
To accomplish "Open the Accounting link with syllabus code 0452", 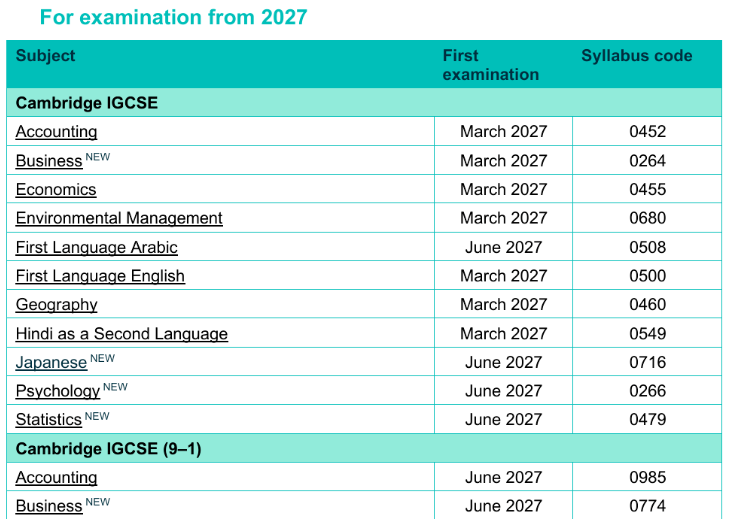I will click(x=56, y=132).
